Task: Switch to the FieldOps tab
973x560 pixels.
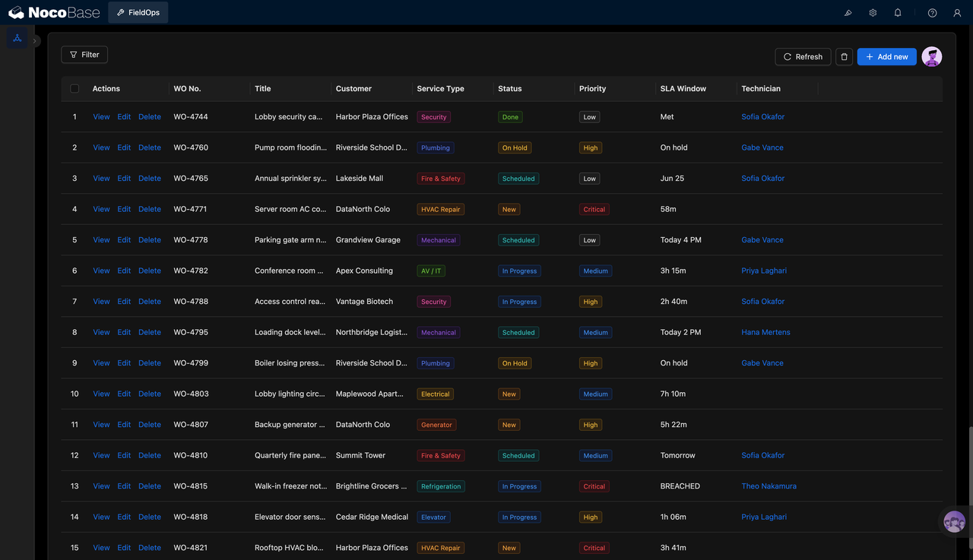Action: [x=138, y=13]
